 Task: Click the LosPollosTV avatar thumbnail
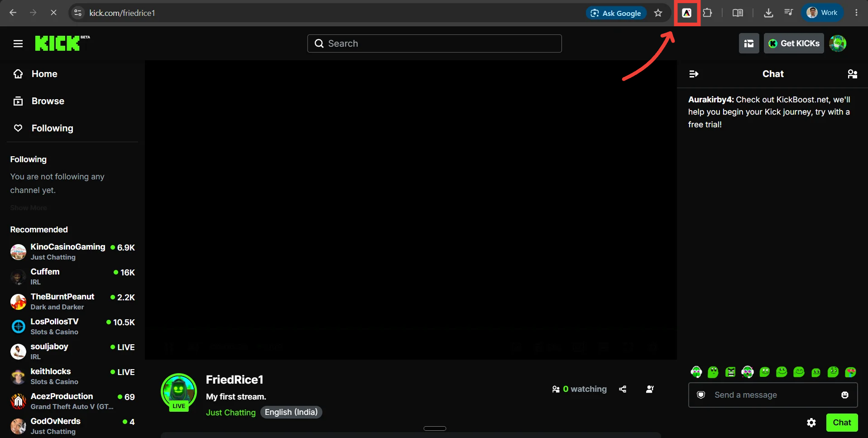[x=18, y=327]
